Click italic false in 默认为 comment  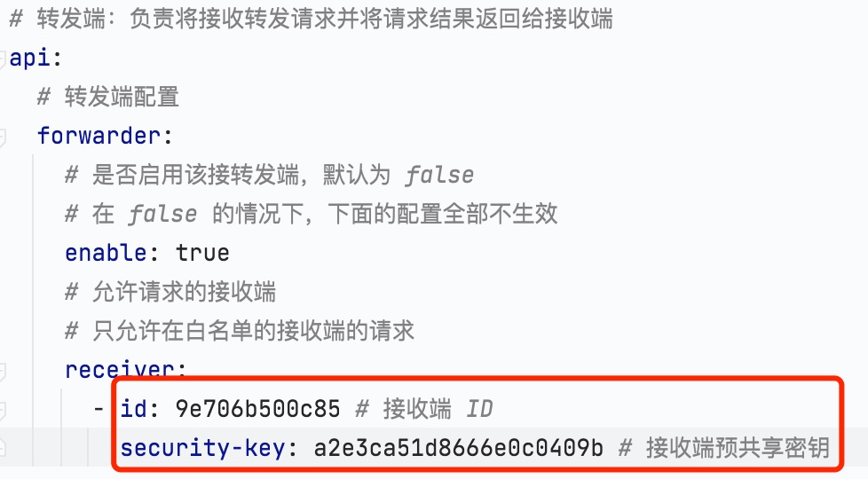click(439, 175)
